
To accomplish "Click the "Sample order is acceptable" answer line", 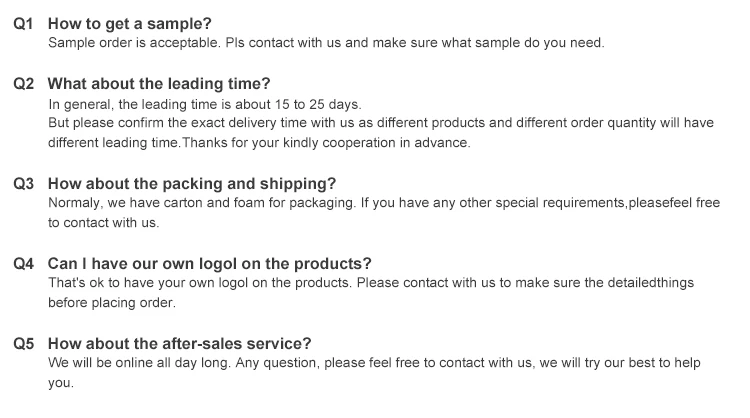I will tap(326, 43).
